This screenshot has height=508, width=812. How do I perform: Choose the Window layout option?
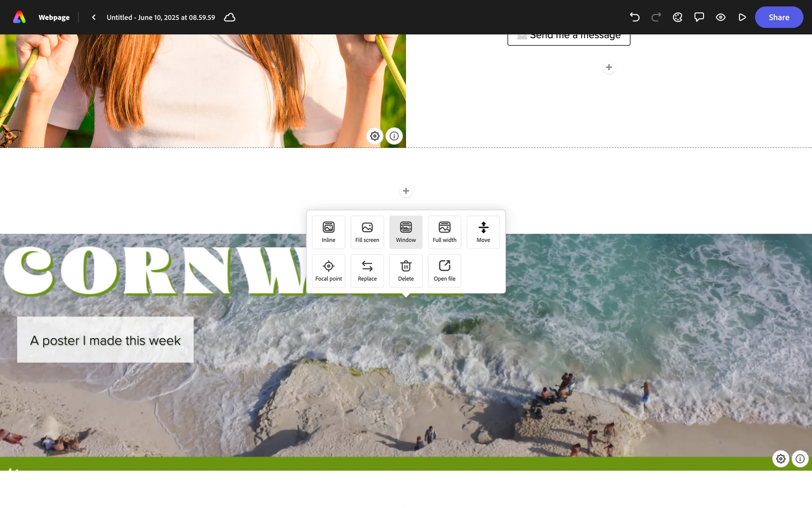tap(406, 232)
